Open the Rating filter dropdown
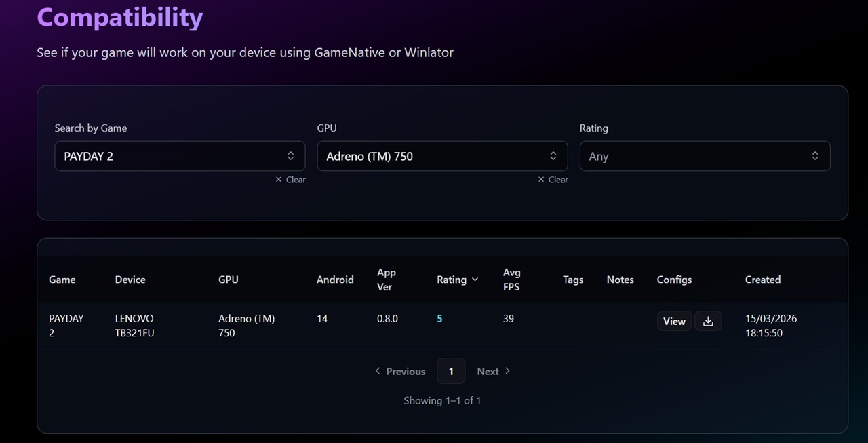 click(x=705, y=156)
